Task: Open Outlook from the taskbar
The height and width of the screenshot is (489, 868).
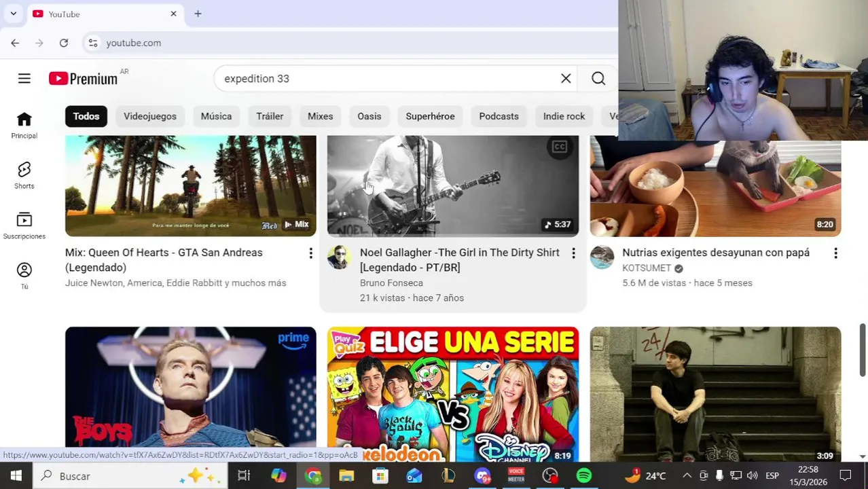Action: pyautogui.click(x=414, y=475)
